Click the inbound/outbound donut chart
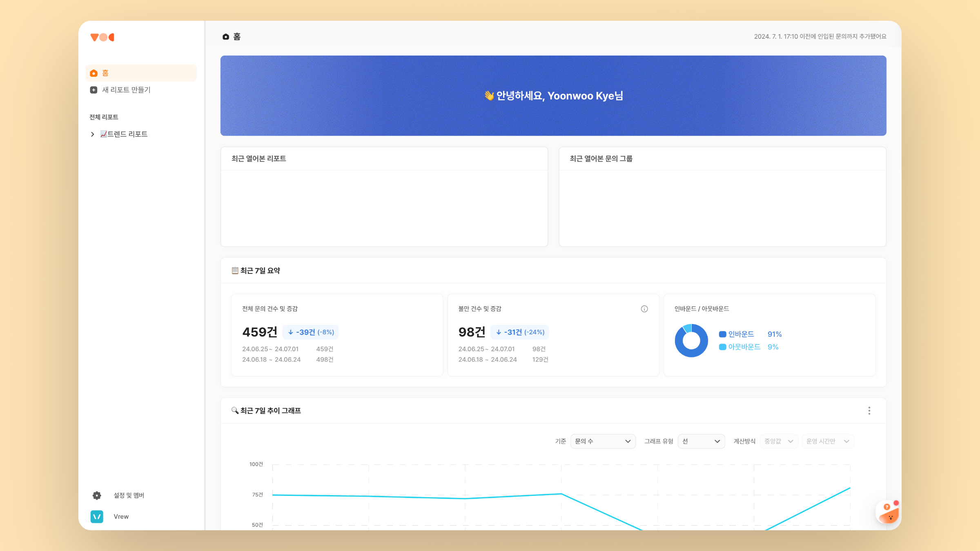This screenshot has height=551, width=980. pos(691,340)
